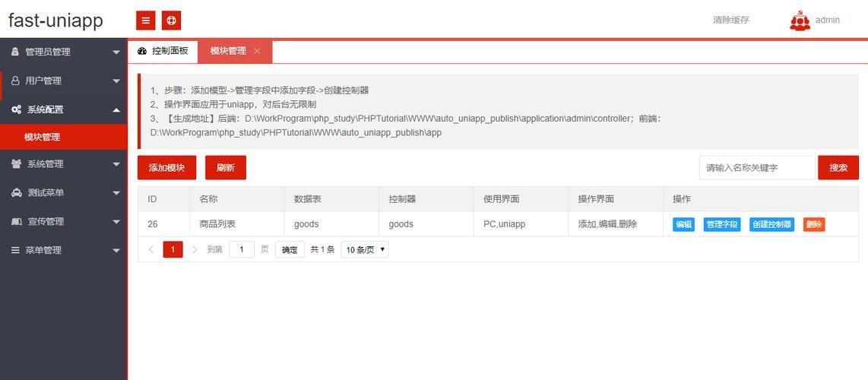The width and height of the screenshot is (868, 380).
Task: Edit the 商品列表 row with 编辑
Action: click(683, 224)
